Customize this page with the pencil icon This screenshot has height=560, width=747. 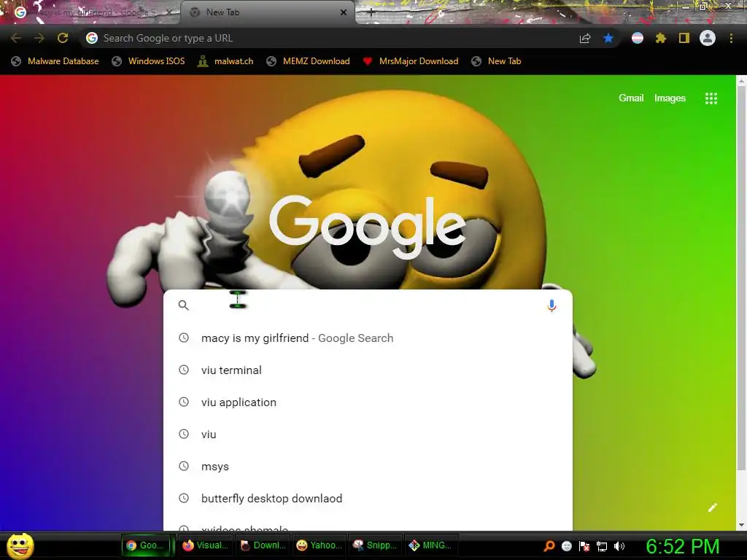click(x=712, y=507)
